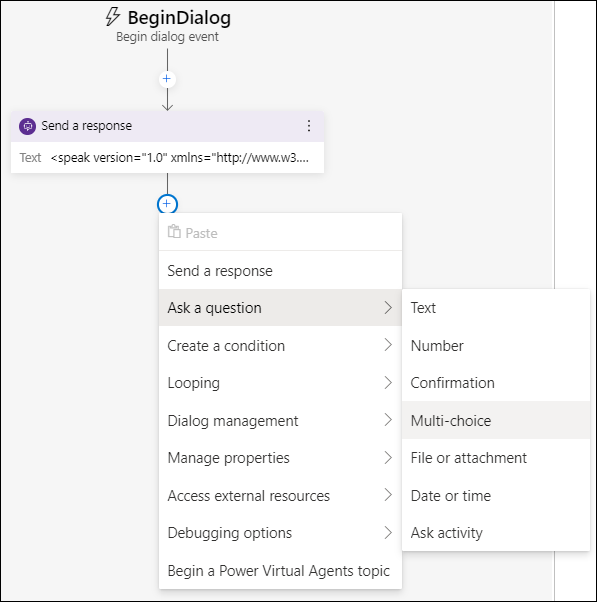
Task: Choose Confirmation question type
Action: pos(496,383)
